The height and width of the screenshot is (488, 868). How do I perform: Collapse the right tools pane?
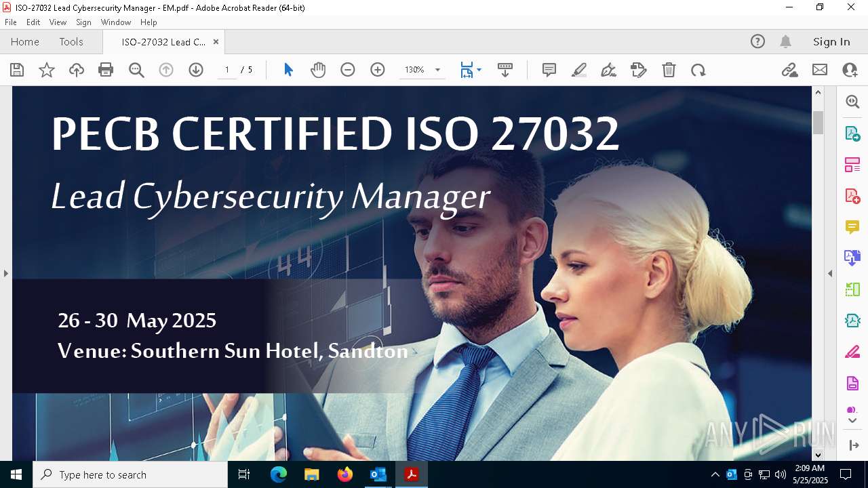[x=853, y=445]
